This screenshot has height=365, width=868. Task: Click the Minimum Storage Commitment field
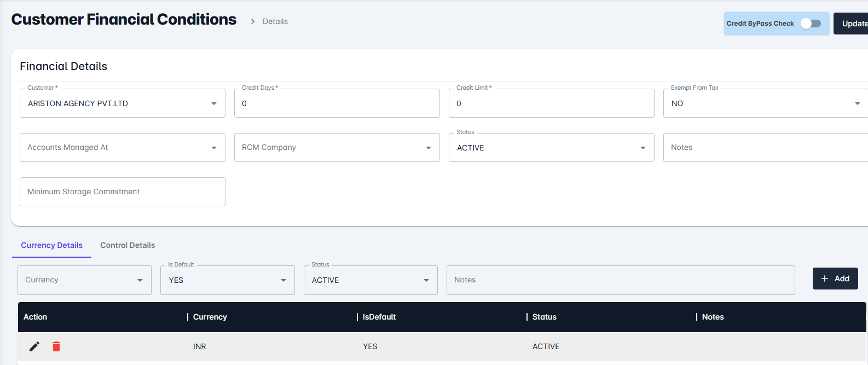[122, 192]
